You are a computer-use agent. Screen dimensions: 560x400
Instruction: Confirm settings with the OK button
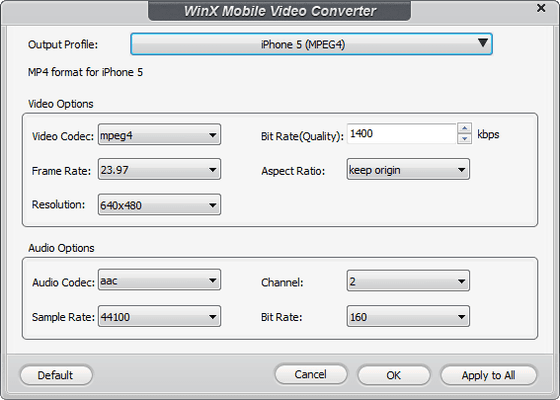click(x=394, y=375)
